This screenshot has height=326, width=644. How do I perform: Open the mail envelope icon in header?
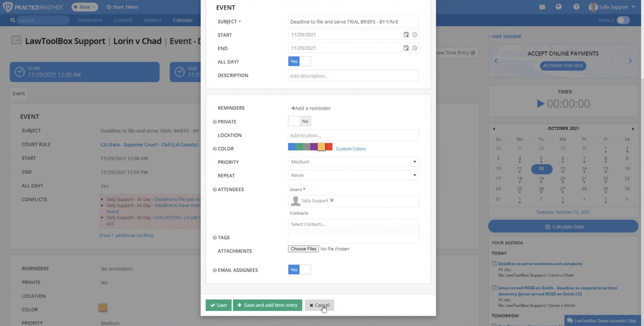(542, 7)
